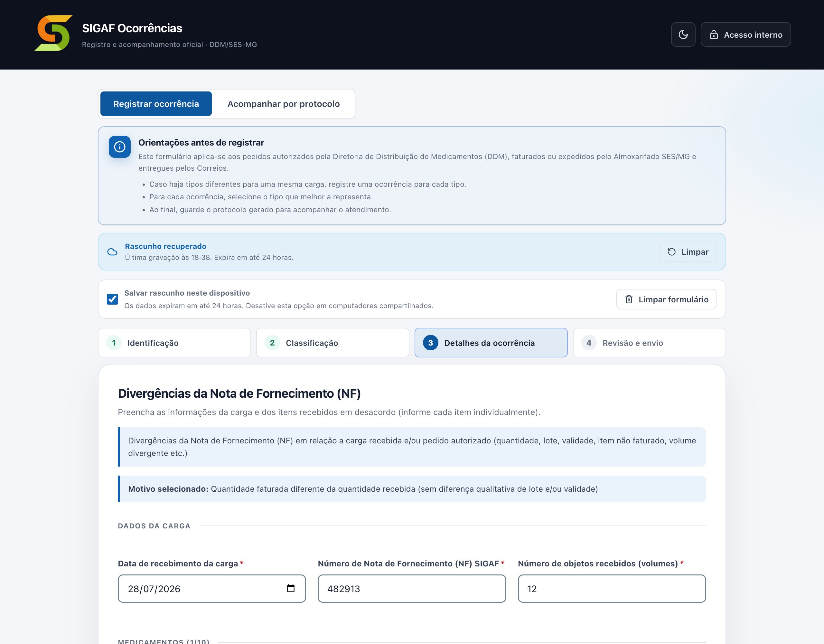This screenshot has height=644, width=824.
Task: Click the Divergências da Nota de Fornecimento heading
Action: (x=239, y=394)
